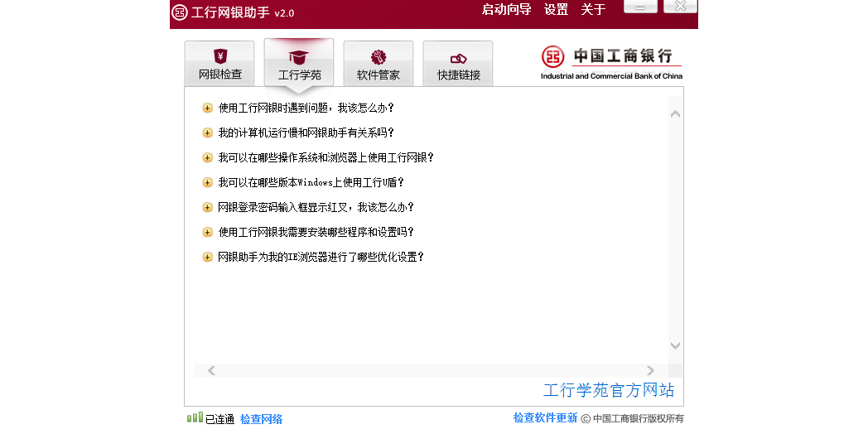Click the 已连通 status text

[x=219, y=420]
